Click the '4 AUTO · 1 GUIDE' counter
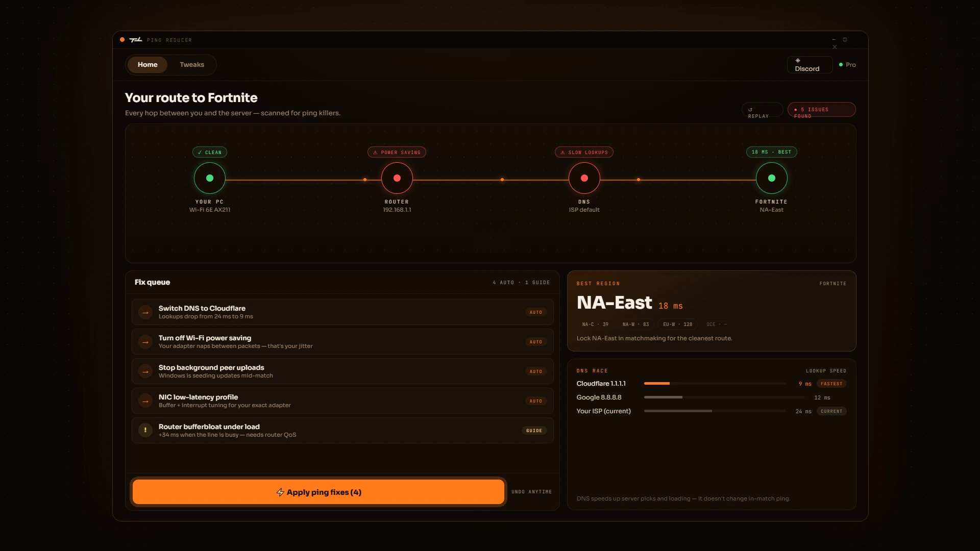Screen dimensions: 980x551 coord(521,283)
